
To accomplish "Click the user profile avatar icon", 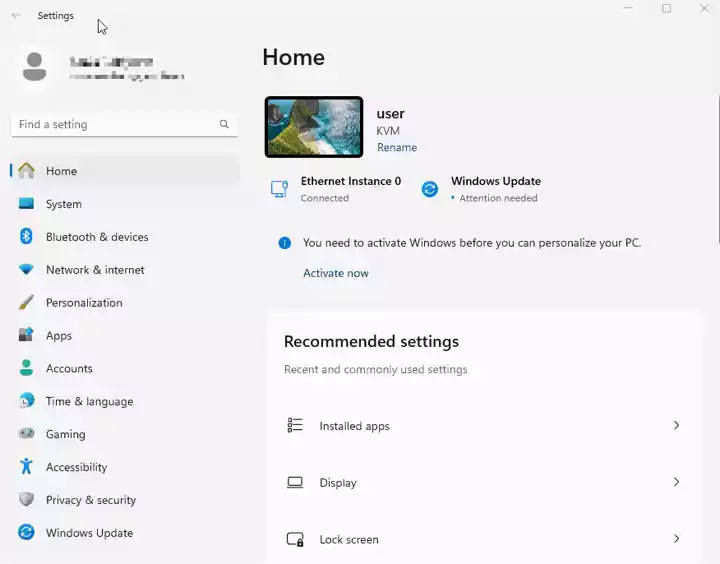I will tap(34, 67).
